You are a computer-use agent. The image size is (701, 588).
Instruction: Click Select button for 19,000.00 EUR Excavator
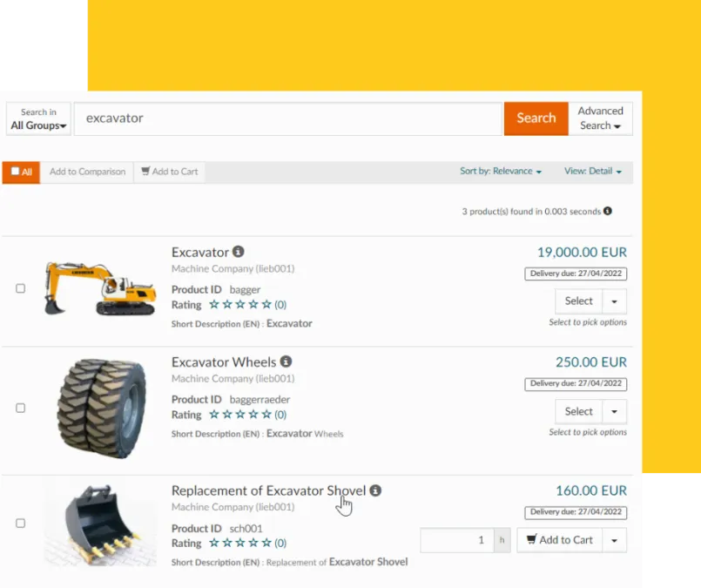[578, 301]
